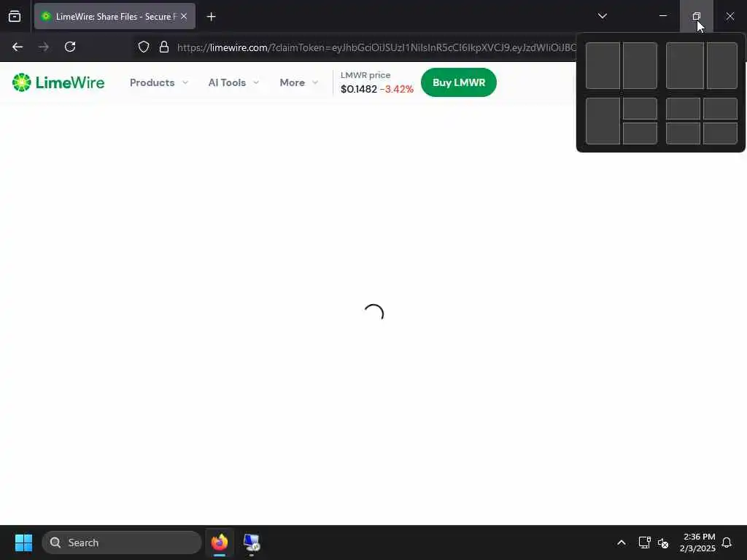The image size is (747, 560).
Task: Go forward with the forward arrow
Action: pyautogui.click(x=44, y=47)
